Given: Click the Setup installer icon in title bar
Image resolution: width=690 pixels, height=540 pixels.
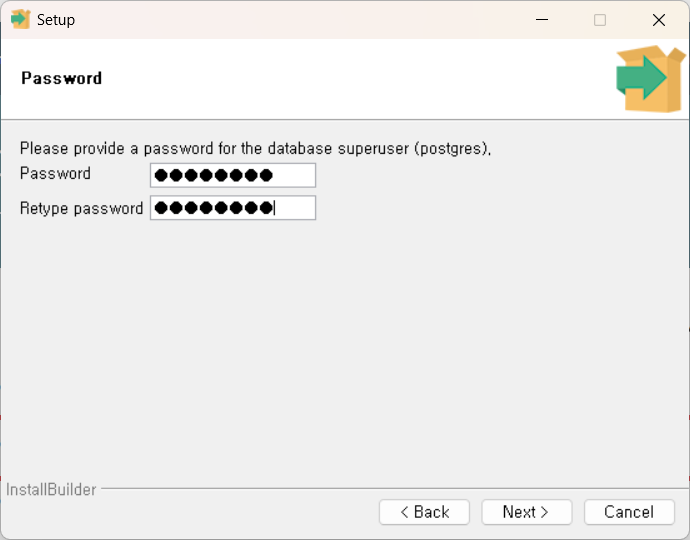Looking at the screenshot, I should [x=20, y=19].
